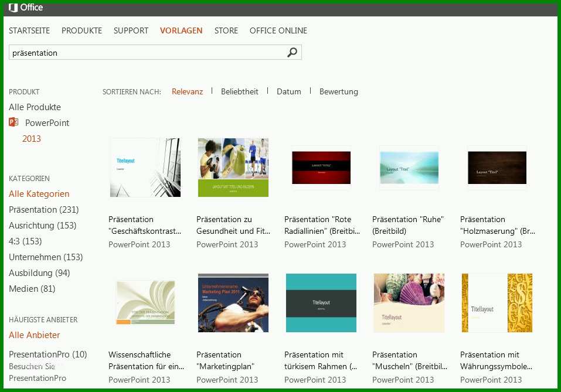
Task: Filter by Medien (81) category
Action: tap(32, 289)
